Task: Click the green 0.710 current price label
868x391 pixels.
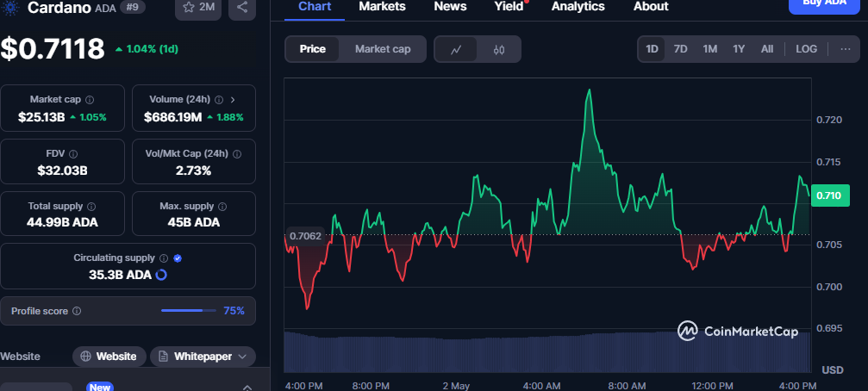Action: tap(830, 195)
